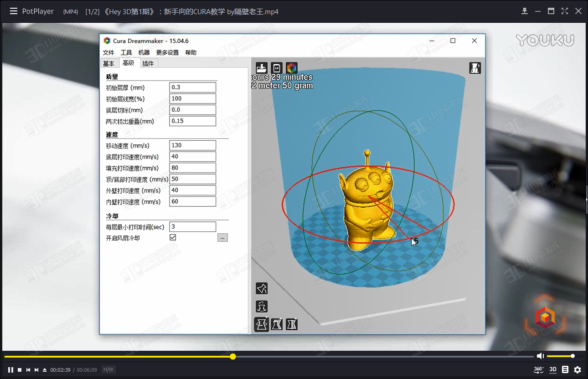Switch to the 高级 tab

coord(129,63)
